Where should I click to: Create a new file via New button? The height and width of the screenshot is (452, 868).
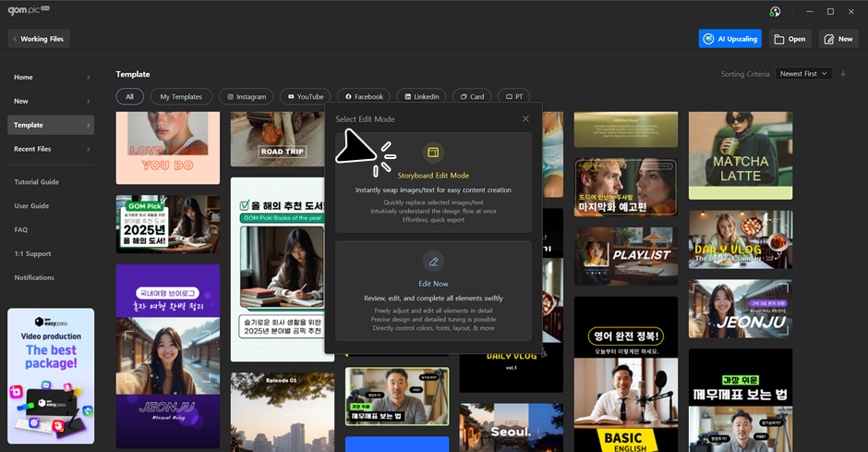[x=838, y=39]
